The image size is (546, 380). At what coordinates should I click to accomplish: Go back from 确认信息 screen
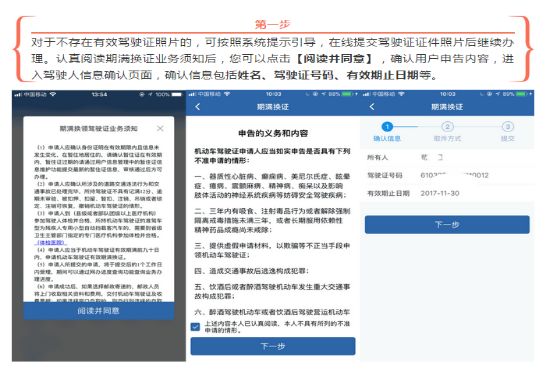coord(372,107)
